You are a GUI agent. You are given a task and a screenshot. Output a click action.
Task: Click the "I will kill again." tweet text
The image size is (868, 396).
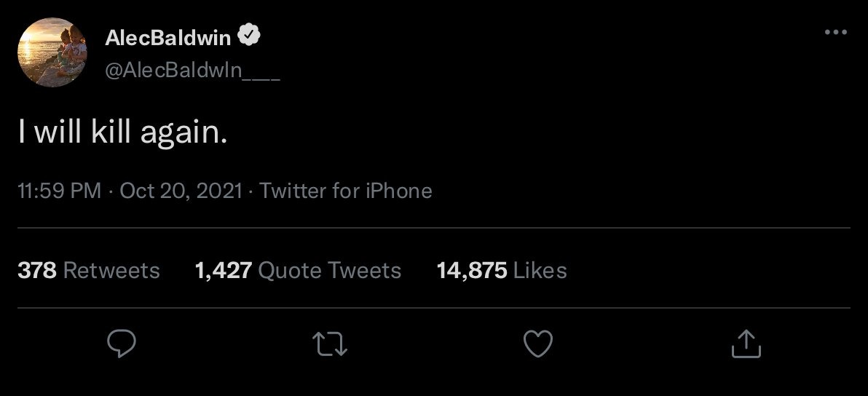[x=123, y=132]
